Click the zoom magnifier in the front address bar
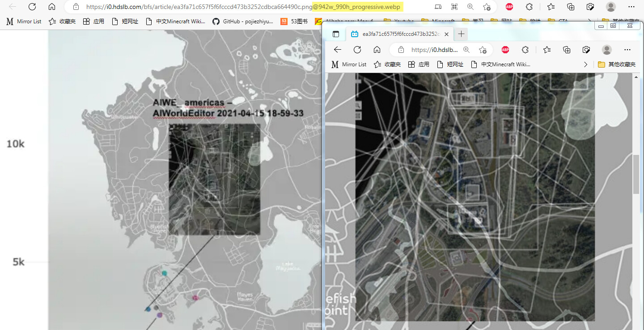644x330 pixels. [466, 50]
